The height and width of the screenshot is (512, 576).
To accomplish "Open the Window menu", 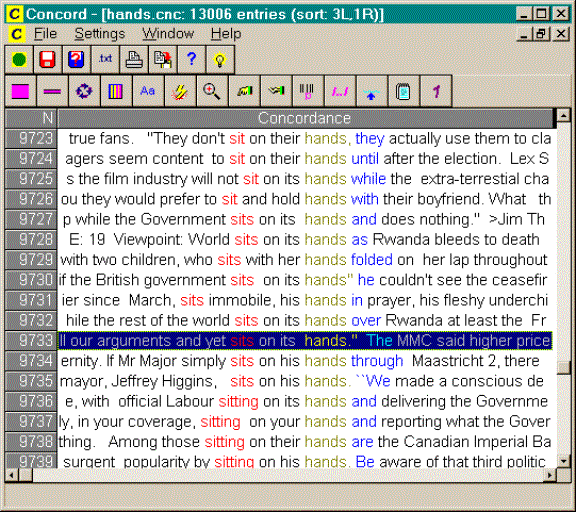I will click(x=168, y=34).
